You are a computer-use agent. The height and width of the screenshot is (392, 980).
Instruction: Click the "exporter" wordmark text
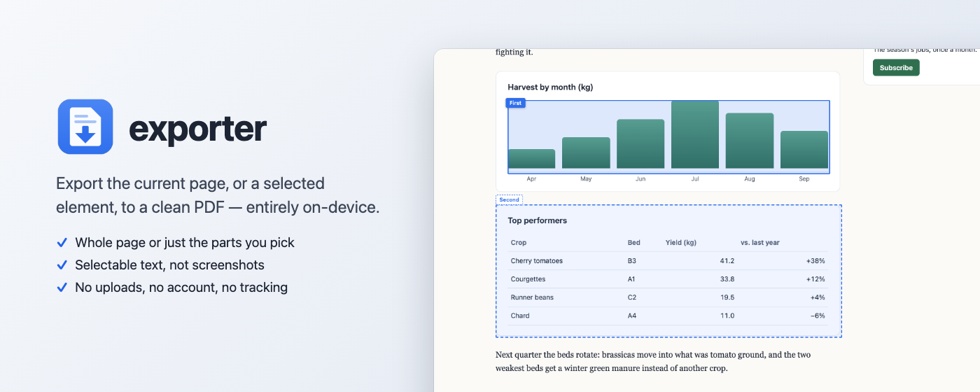click(x=198, y=128)
